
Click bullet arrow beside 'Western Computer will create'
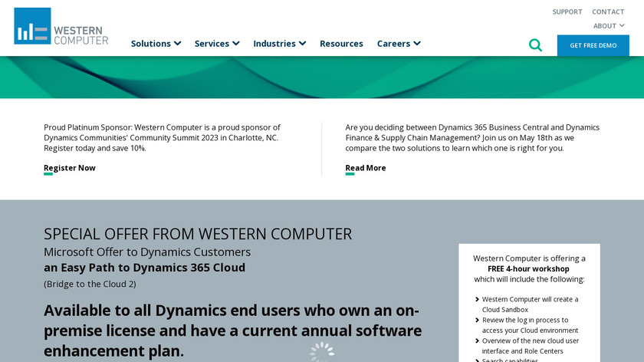click(477, 300)
